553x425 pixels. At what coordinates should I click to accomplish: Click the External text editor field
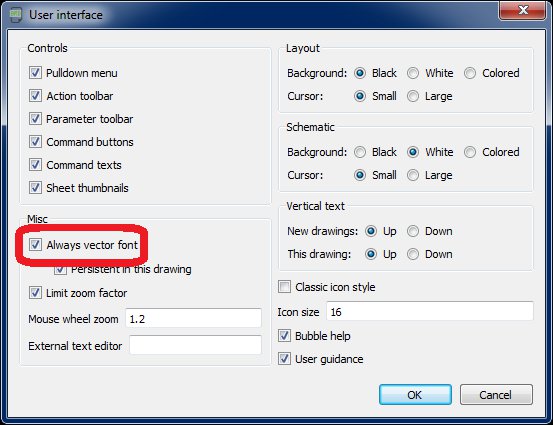(195, 345)
